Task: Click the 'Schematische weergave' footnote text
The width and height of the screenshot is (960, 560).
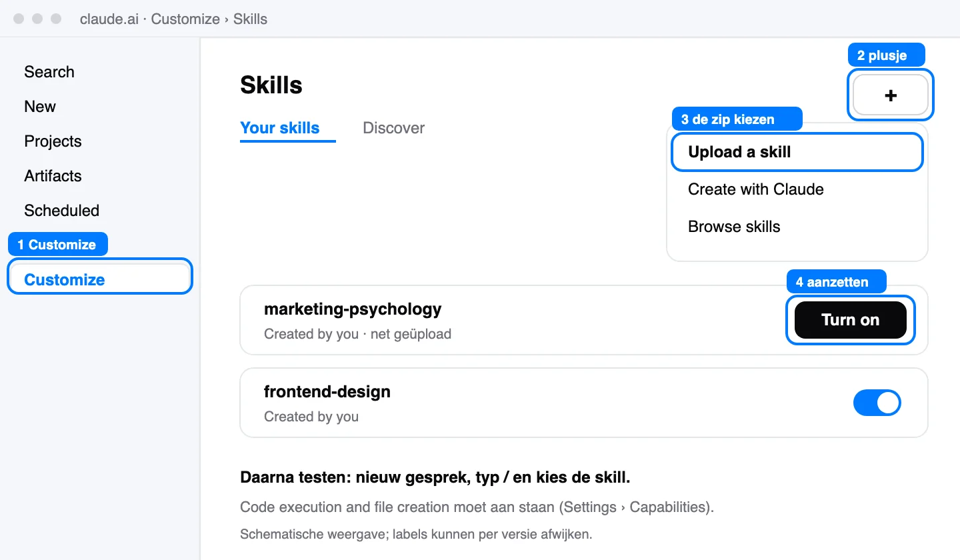Action: 416,535
